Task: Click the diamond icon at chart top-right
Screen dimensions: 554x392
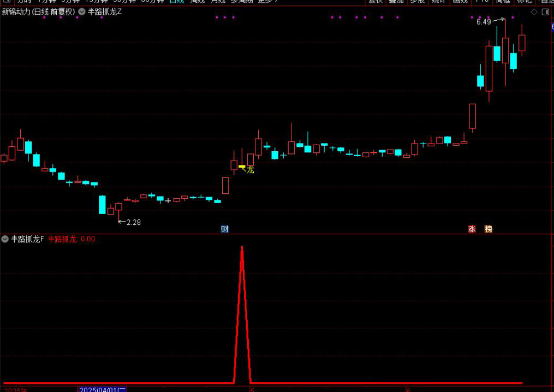Action: (534, 12)
